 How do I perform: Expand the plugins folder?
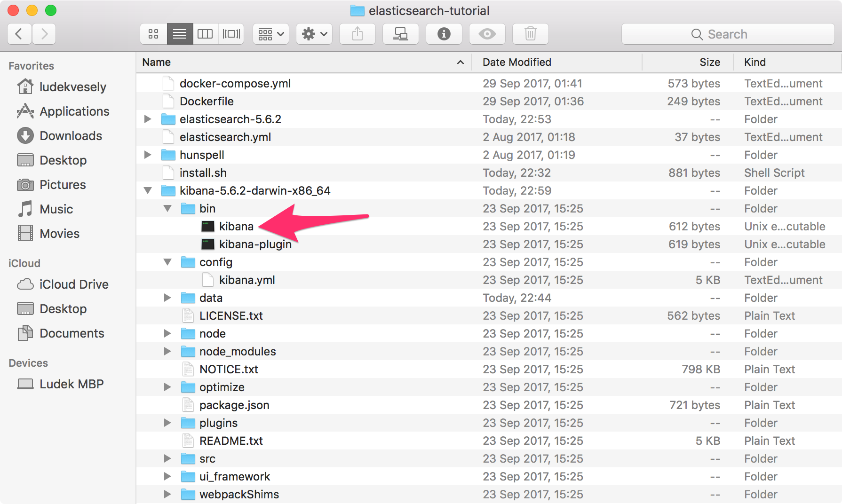point(167,423)
